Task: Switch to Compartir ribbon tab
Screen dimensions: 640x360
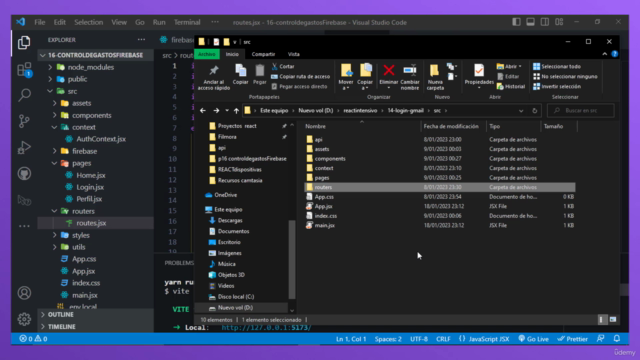Action: click(x=263, y=54)
